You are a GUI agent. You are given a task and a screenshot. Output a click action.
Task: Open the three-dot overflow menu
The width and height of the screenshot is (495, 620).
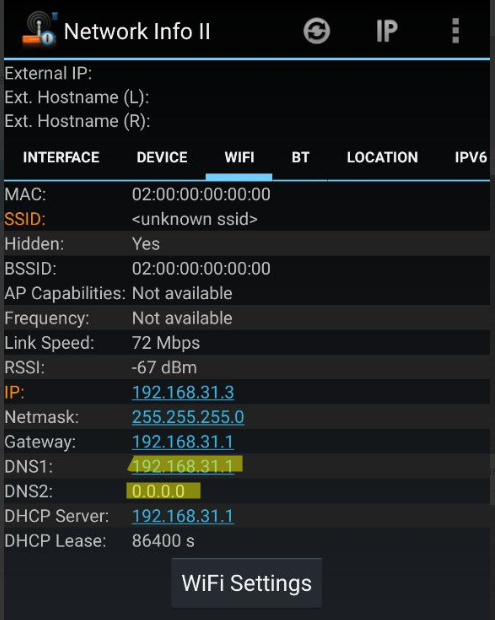point(455,30)
